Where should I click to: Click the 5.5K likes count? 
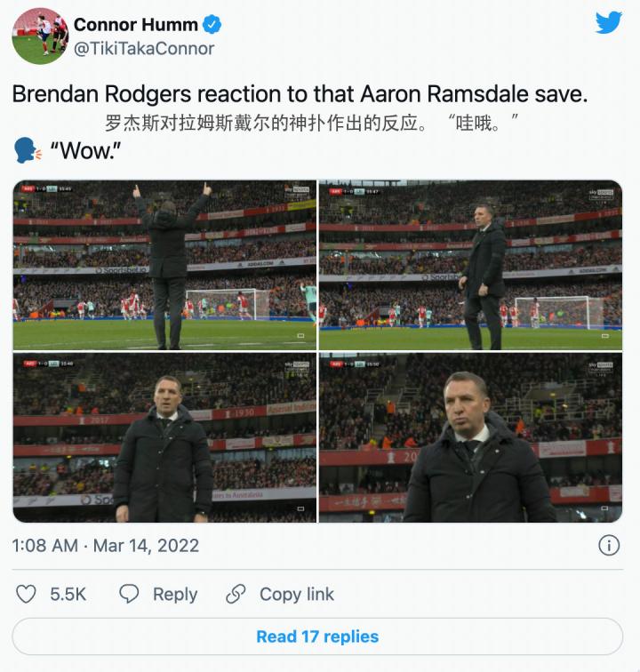click(68, 595)
